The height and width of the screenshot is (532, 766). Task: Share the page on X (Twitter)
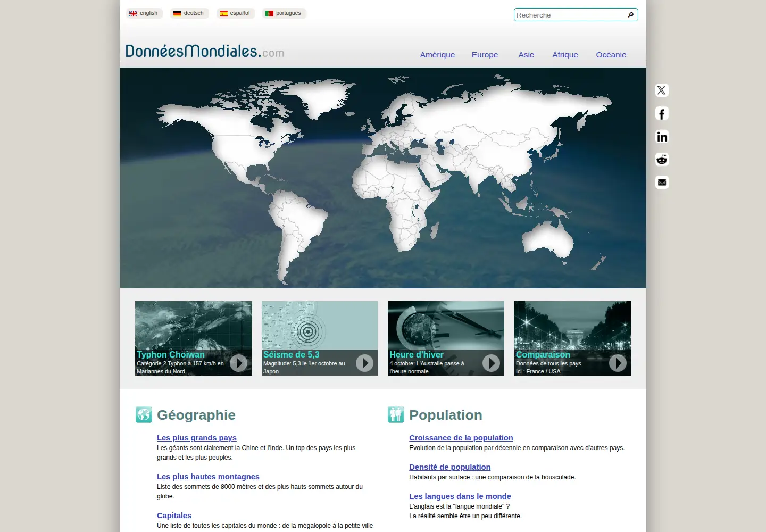point(662,90)
